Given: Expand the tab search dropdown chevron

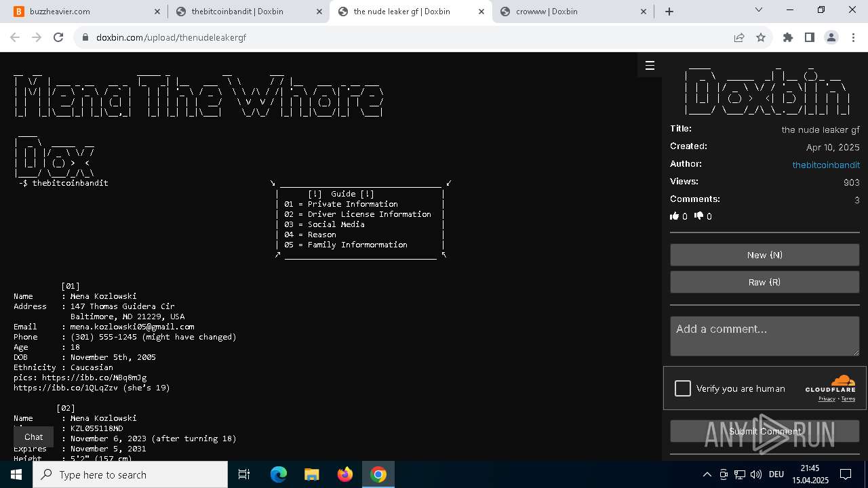Looking at the screenshot, I should [759, 9].
